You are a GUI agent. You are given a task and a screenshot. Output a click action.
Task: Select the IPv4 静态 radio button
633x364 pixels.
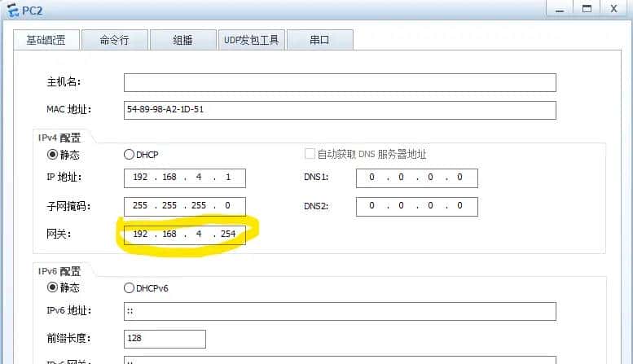click(x=52, y=155)
